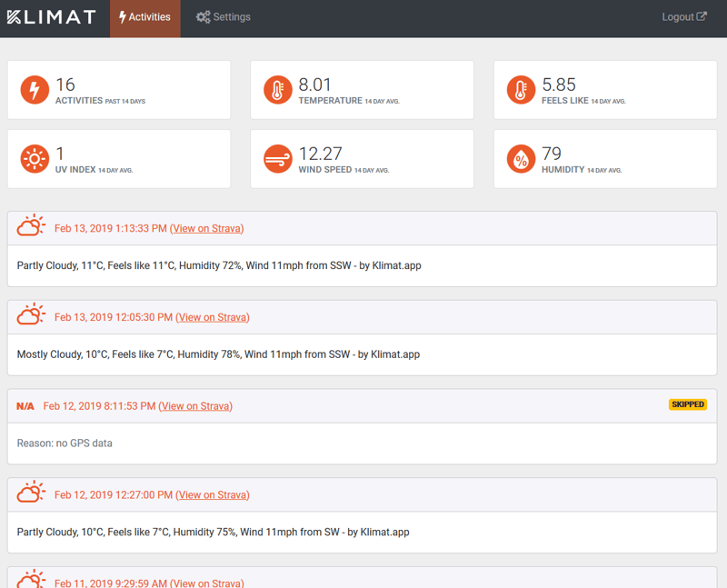Click the external-link icon beside Logout

[x=702, y=15]
